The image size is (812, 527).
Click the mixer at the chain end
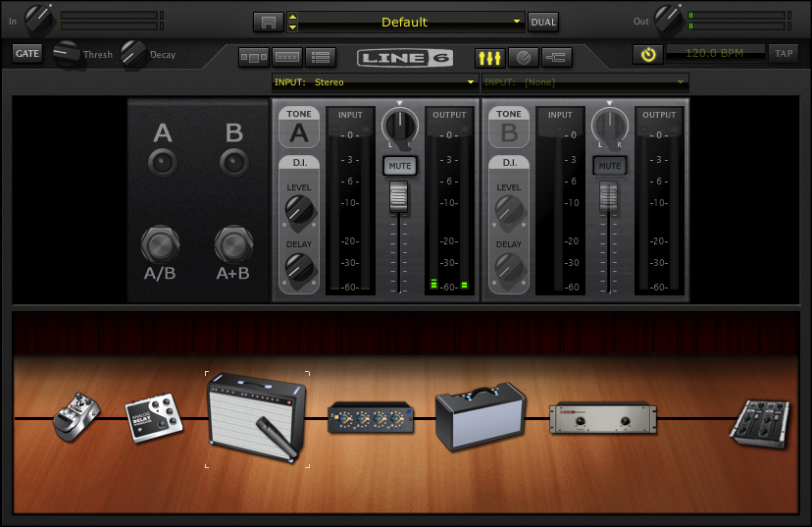click(x=759, y=421)
